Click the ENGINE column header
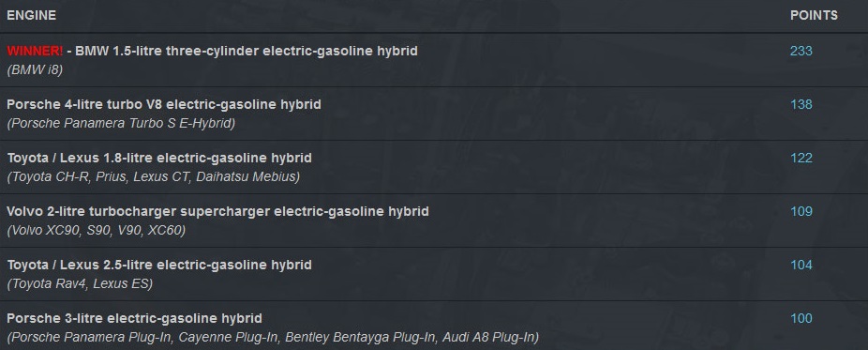Viewport: 868px width, 350px height. click(32, 16)
